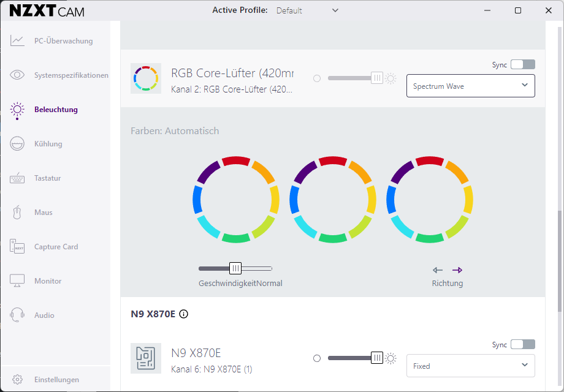Image resolution: width=564 pixels, height=392 pixels.
Task: Open the Spectrum Wave effect dropdown
Action: point(470,86)
